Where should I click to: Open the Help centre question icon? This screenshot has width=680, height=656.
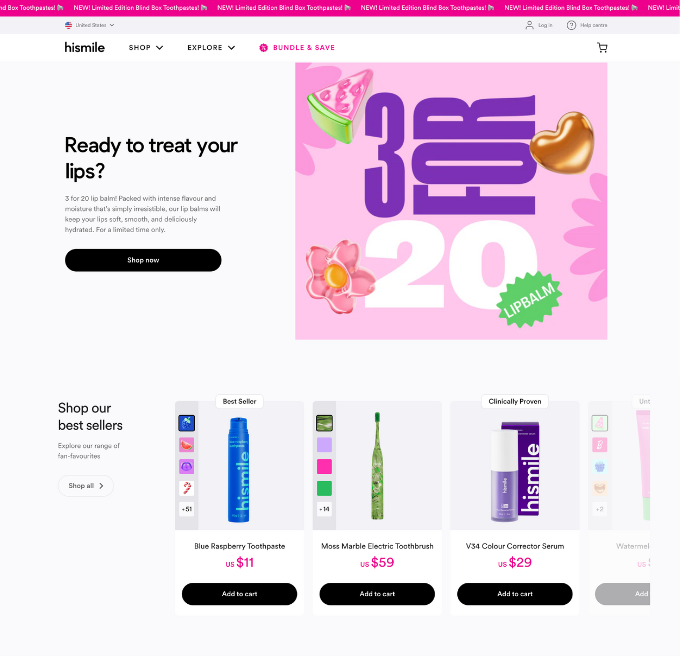coord(571,25)
